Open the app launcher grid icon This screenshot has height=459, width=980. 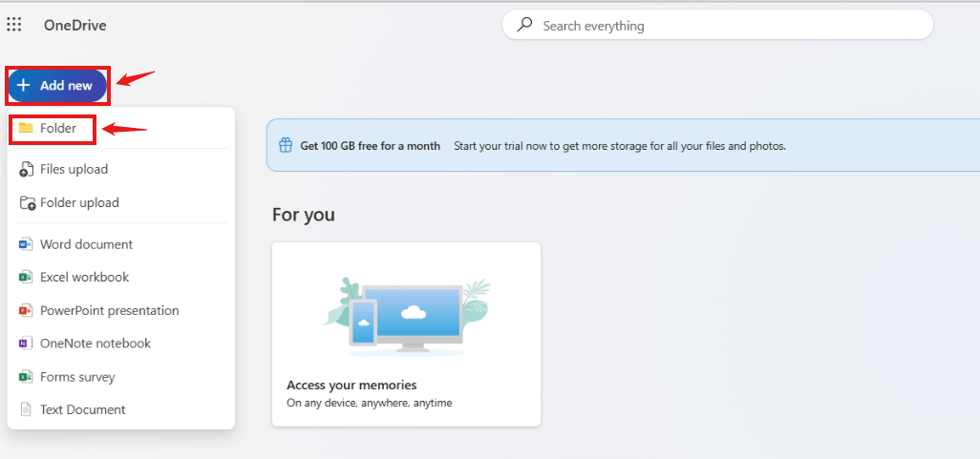coord(13,25)
